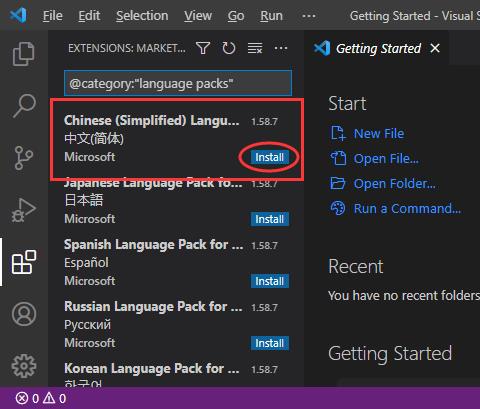
Task: Install the Chinese (Simplified) Language Pack
Action: (x=270, y=157)
